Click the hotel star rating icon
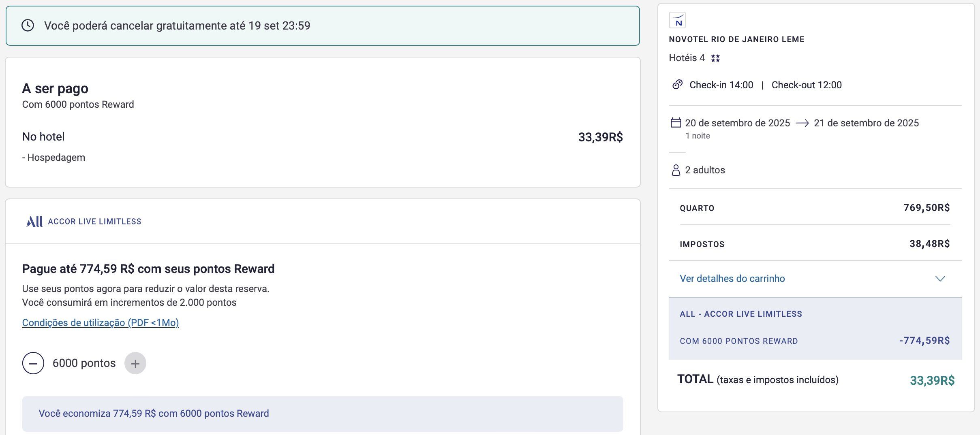 (x=715, y=58)
